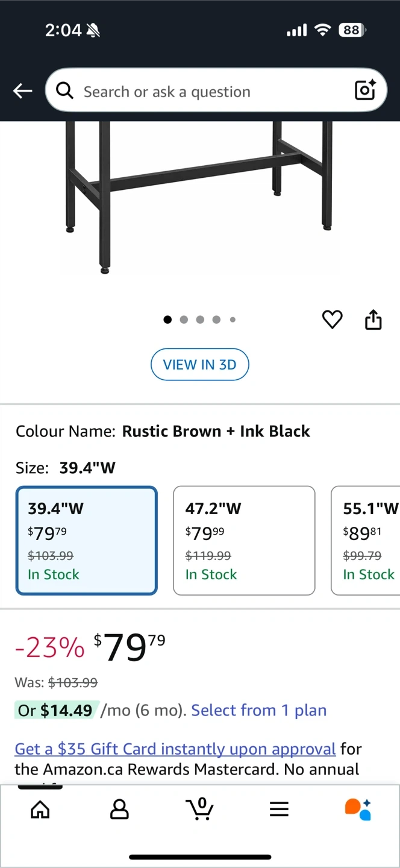The width and height of the screenshot is (400, 868).
Task: Tap the share icon
Action: (373, 319)
